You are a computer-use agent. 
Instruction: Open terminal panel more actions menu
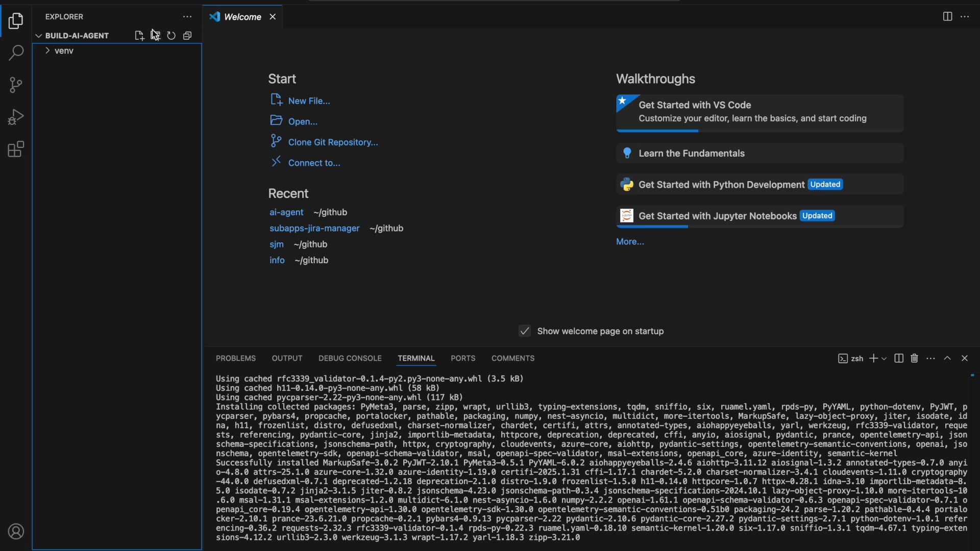(932, 359)
